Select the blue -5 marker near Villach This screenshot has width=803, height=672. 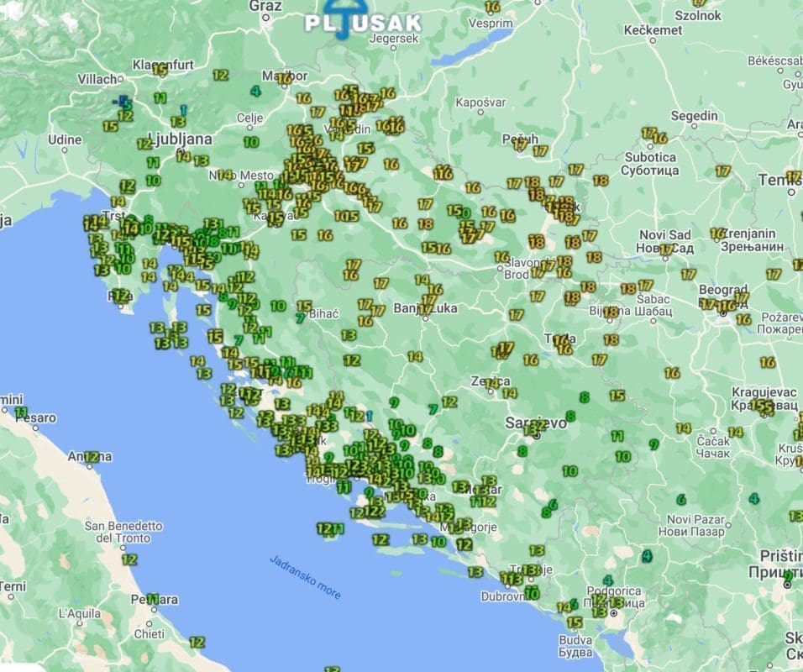123,103
